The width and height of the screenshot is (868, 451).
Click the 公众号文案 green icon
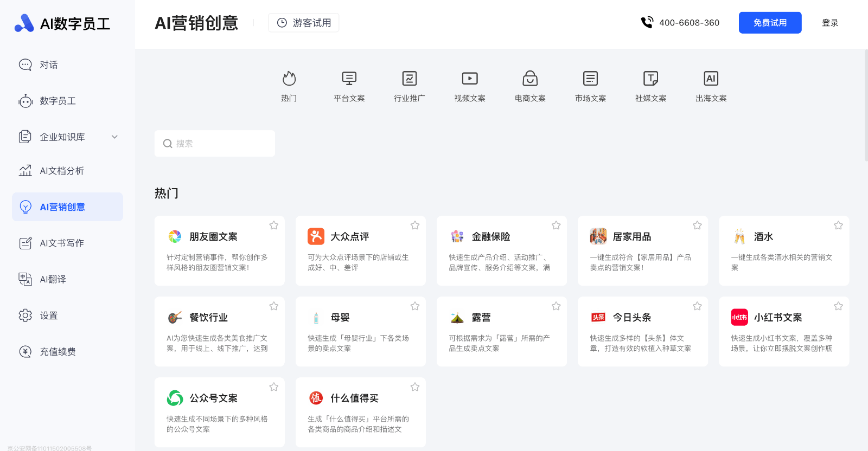click(x=175, y=398)
